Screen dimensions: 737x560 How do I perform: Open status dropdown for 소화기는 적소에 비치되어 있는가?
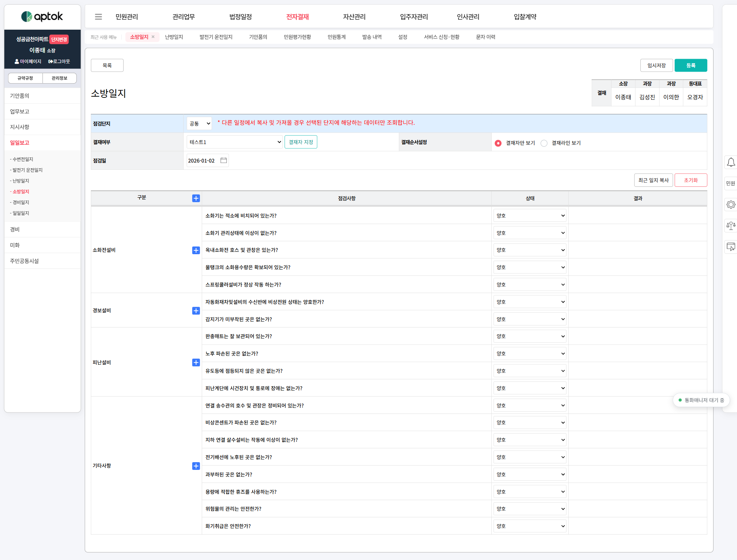(x=530, y=216)
